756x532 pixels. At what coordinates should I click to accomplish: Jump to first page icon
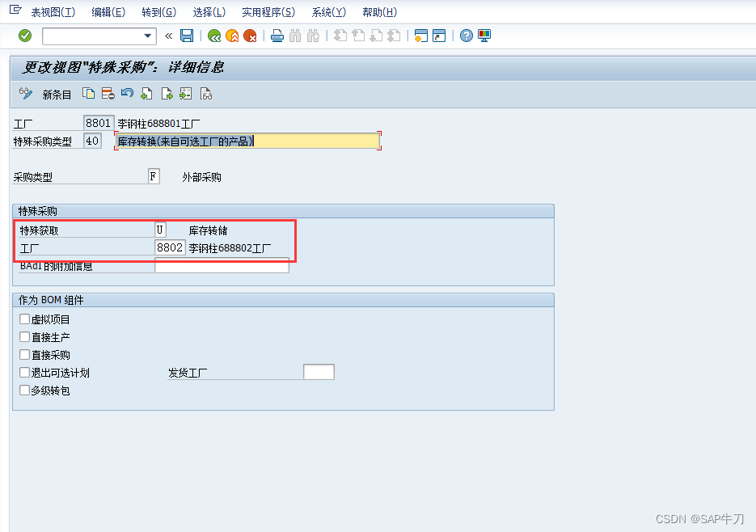click(x=340, y=36)
